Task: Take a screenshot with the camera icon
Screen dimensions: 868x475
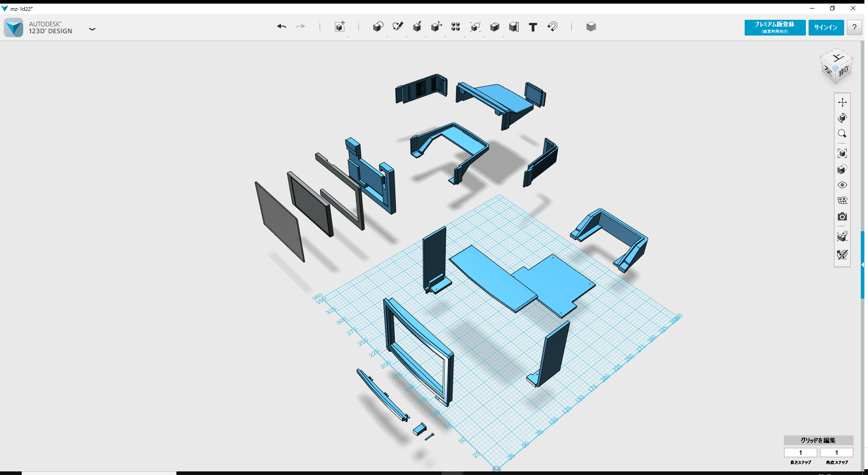Action: click(x=842, y=217)
